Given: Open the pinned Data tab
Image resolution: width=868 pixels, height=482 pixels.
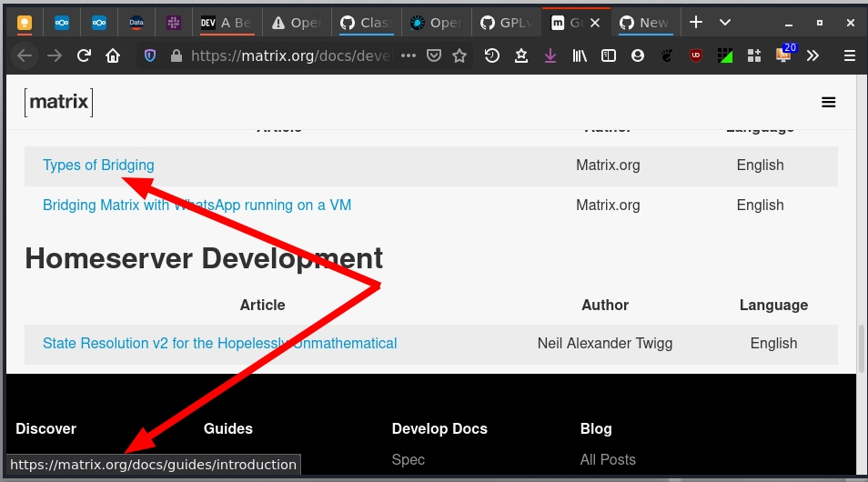Looking at the screenshot, I should click(x=136, y=23).
